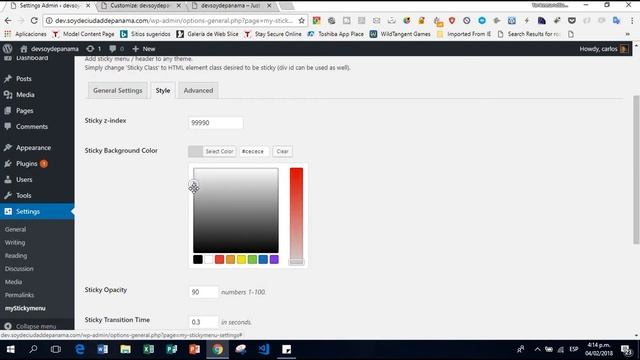Clear the sticky background color
Screen dimensions: 640x360
[x=282, y=151]
